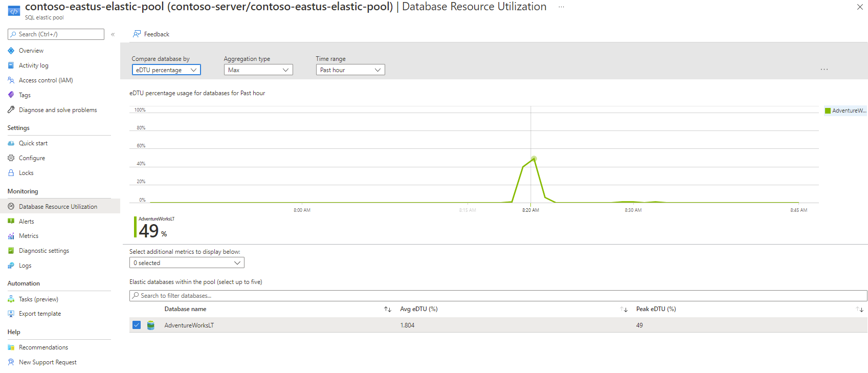Click the Search to filter databases field

[498, 296]
